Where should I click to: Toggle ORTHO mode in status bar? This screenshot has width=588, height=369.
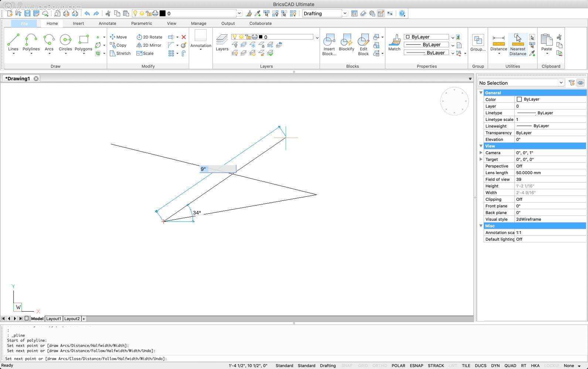379,366
